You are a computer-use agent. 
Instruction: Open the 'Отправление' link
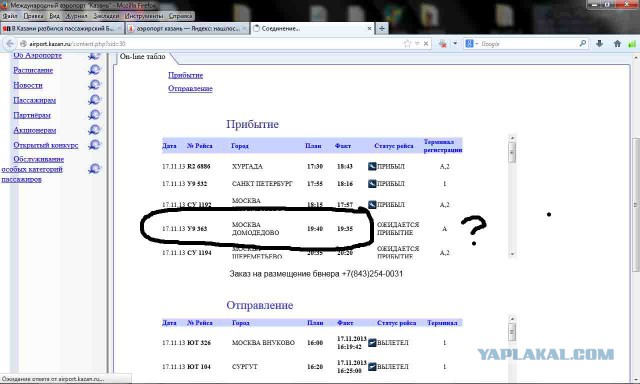191,89
